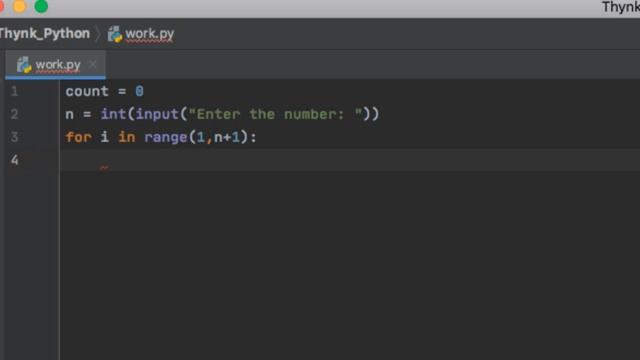Click line number 1 in gutter
640x360 pixels.
14,91
